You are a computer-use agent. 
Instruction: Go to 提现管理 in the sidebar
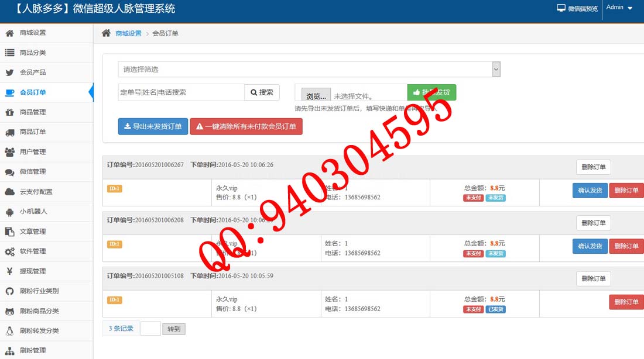point(33,271)
